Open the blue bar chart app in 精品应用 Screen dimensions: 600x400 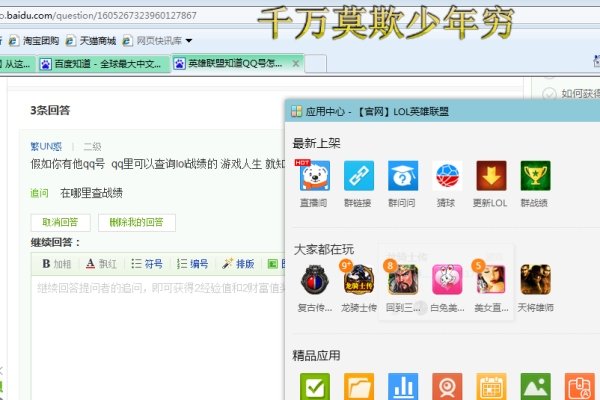click(403, 387)
